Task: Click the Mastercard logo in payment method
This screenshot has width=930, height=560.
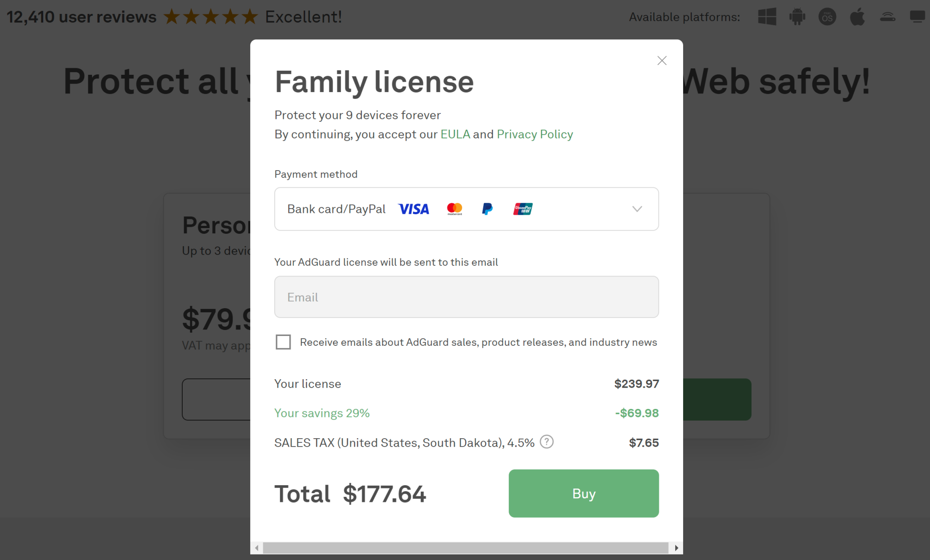Action: 454,209
